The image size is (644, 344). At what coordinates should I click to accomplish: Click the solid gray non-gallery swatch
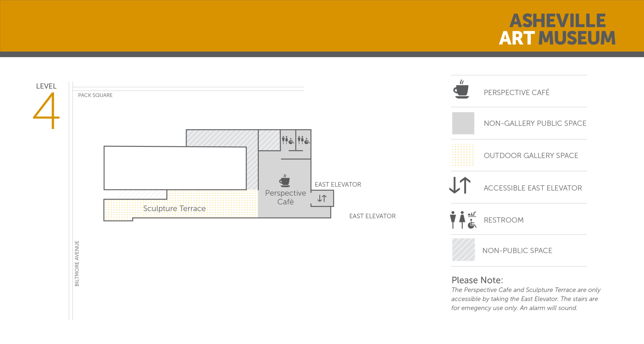click(x=463, y=123)
